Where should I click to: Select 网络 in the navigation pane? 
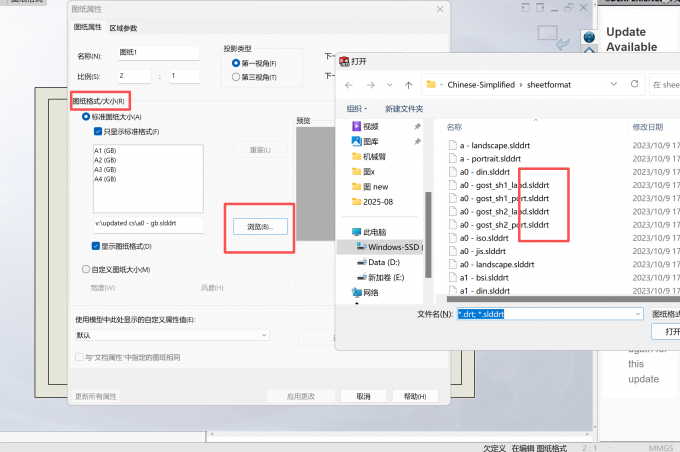[x=370, y=293]
